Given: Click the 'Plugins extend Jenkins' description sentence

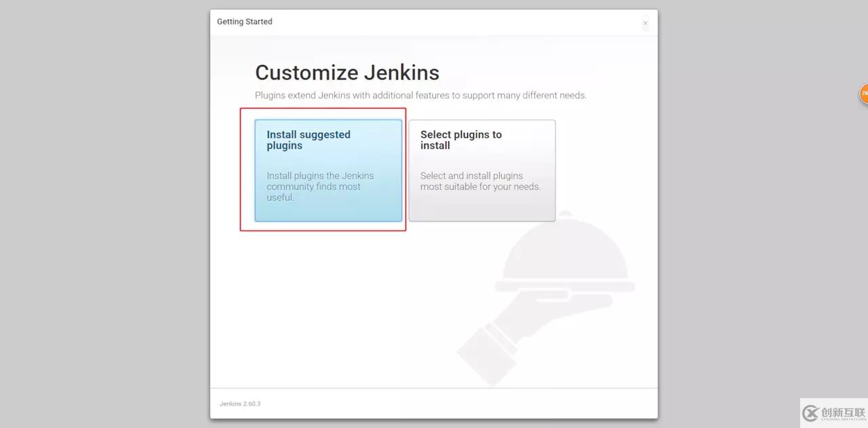Looking at the screenshot, I should pos(420,96).
